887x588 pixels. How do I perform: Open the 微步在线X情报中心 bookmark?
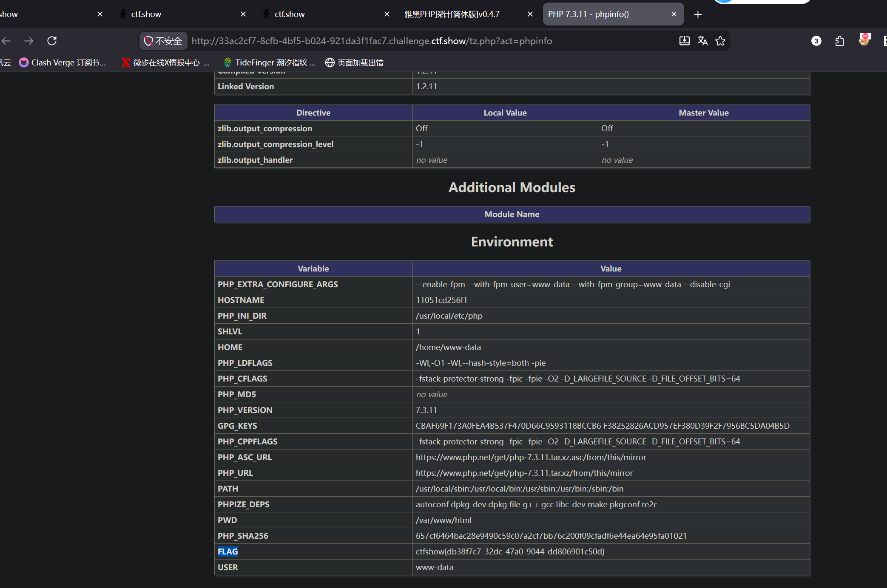click(x=165, y=62)
